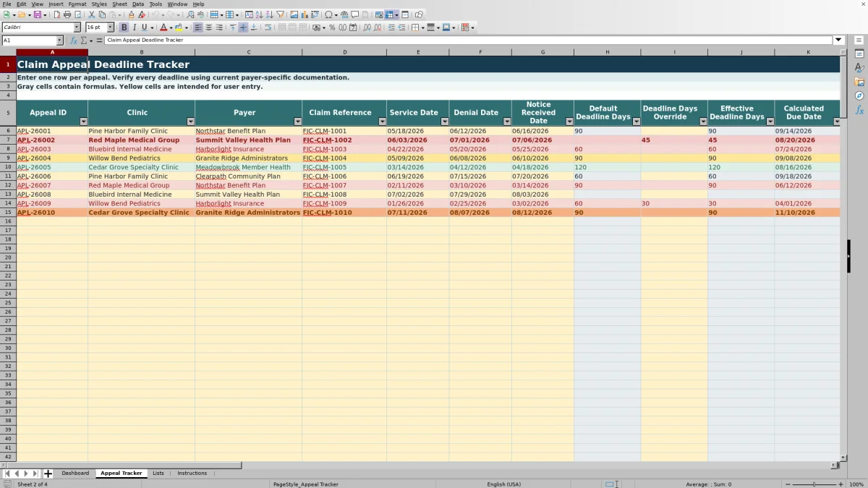Open Find and Replace icon
868x488 pixels.
point(190,14)
